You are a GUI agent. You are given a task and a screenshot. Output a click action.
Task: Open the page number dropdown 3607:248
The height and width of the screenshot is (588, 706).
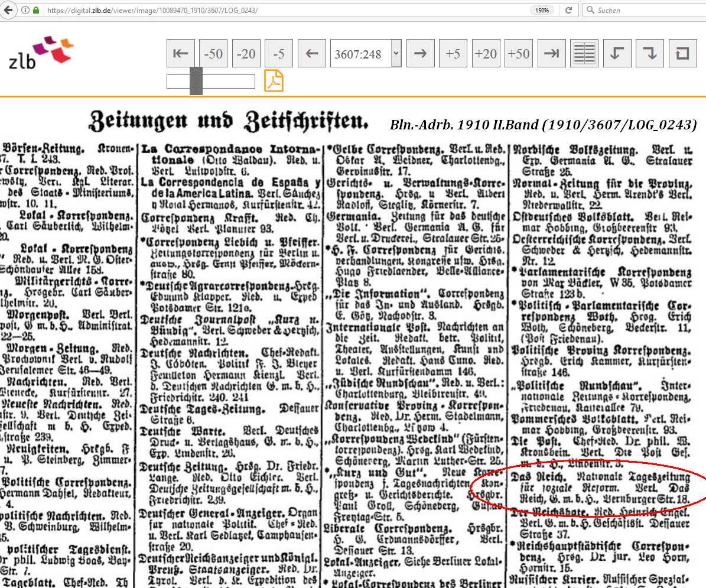[x=366, y=54]
